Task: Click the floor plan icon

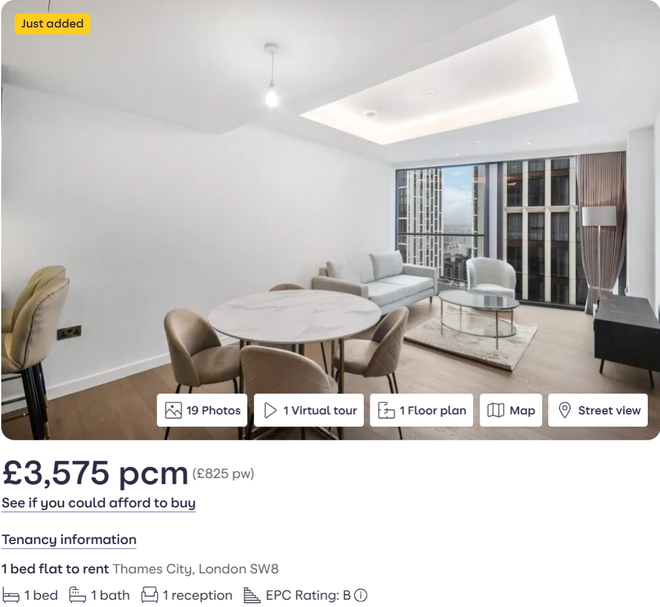Action: click(386, 410)
